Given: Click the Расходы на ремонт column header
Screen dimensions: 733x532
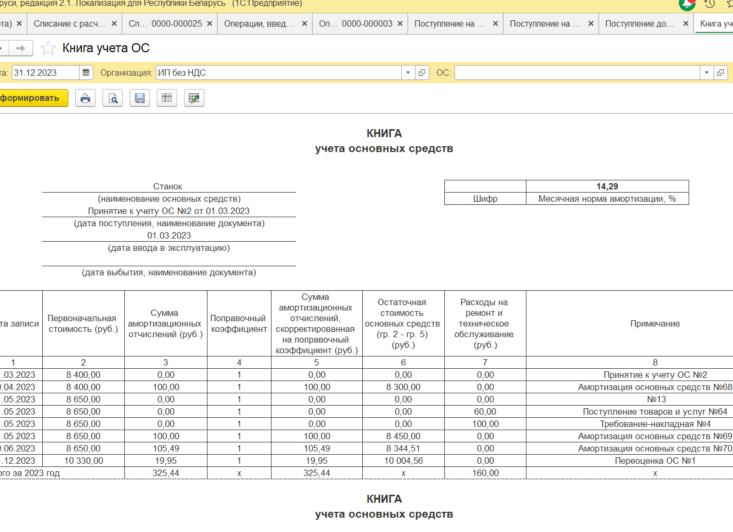Looking at the screenshot, I should [x=485, y=324].
